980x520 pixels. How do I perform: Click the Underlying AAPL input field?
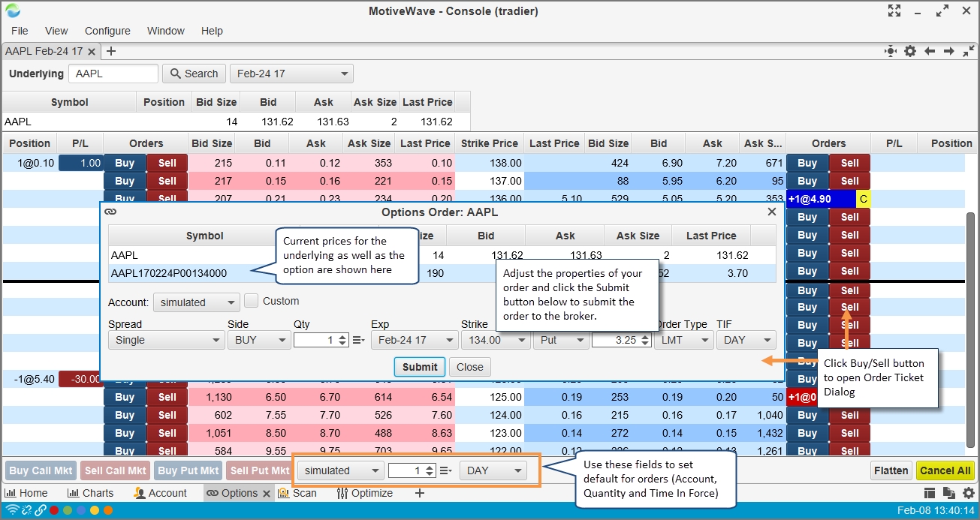click(x=113, y=74)
